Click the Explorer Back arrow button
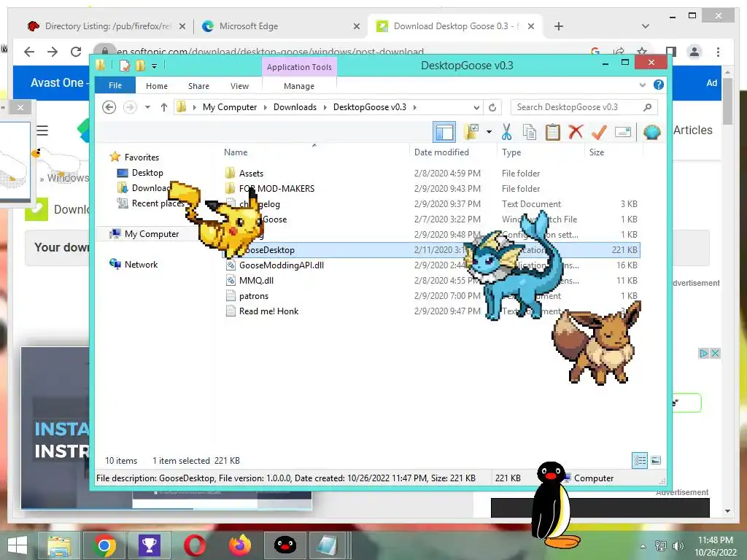Screen dimensions: 747x560 (109, 107)
